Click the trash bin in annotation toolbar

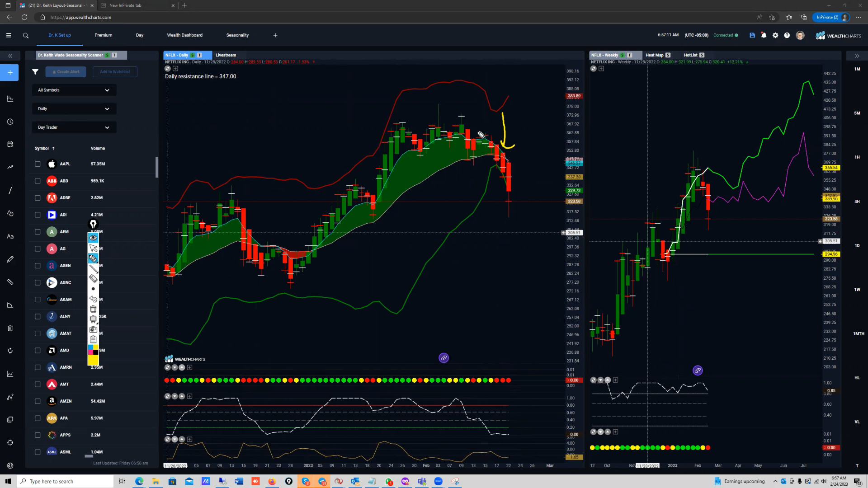coord(93,309)
